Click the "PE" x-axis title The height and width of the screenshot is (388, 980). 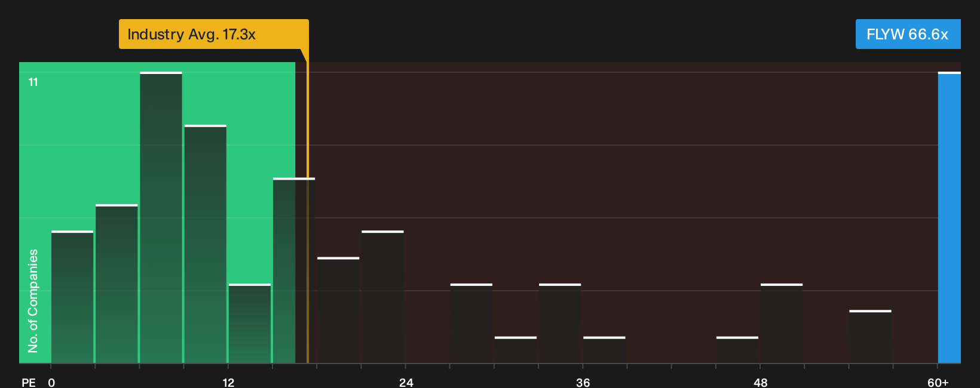pos(29,382)
